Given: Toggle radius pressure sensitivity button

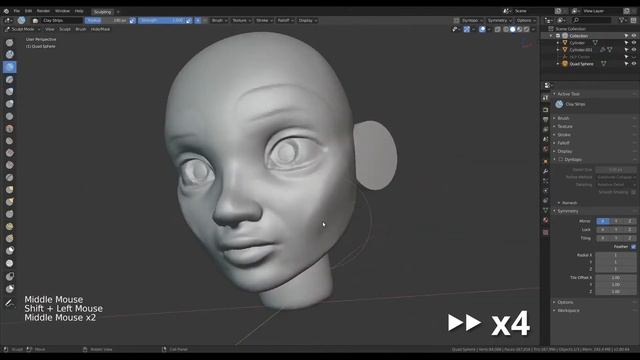Looking at the screenshot, I should pyautogui.click(x=132, y=20).
